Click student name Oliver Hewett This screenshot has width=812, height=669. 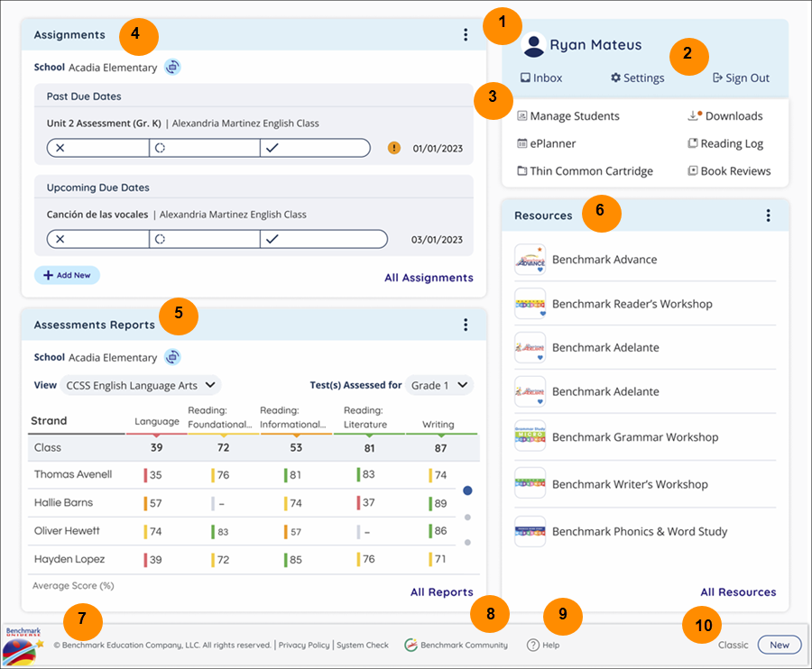(67, 531)
